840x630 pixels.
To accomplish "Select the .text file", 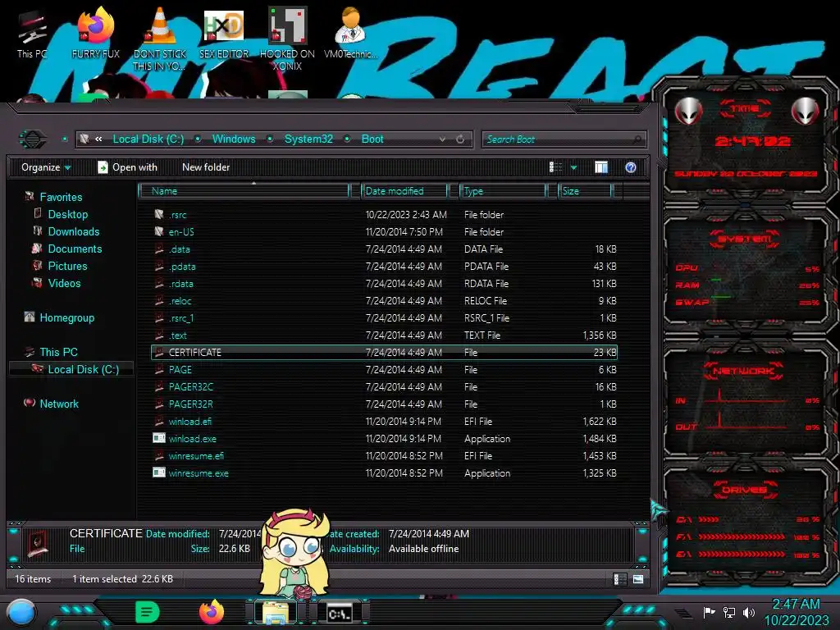I will pyautogui.click(x=178, y=336).
